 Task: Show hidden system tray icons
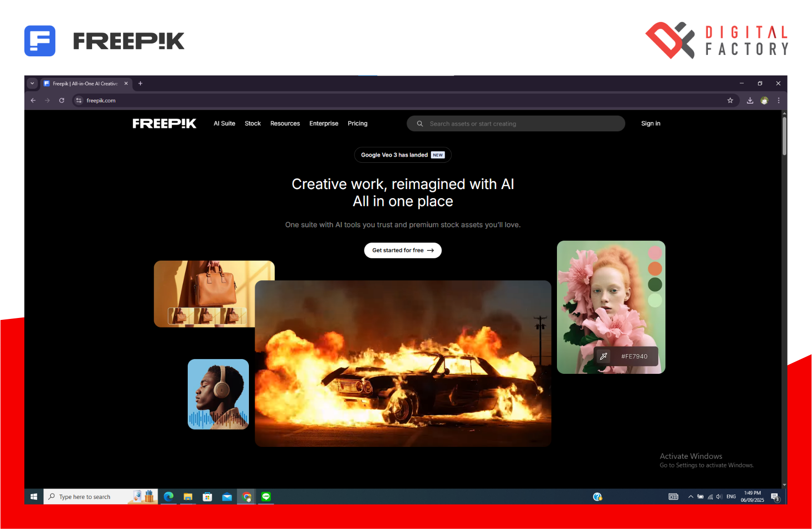[691, 497]
